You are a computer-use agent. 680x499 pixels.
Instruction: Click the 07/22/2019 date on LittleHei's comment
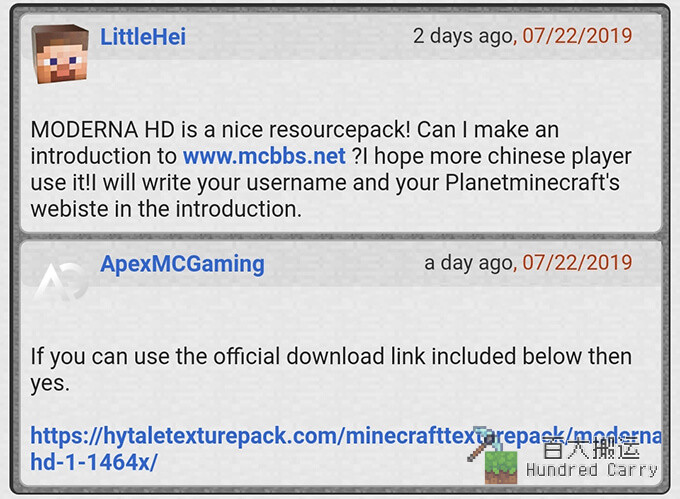pyautogui.click(x=577, y=36)
